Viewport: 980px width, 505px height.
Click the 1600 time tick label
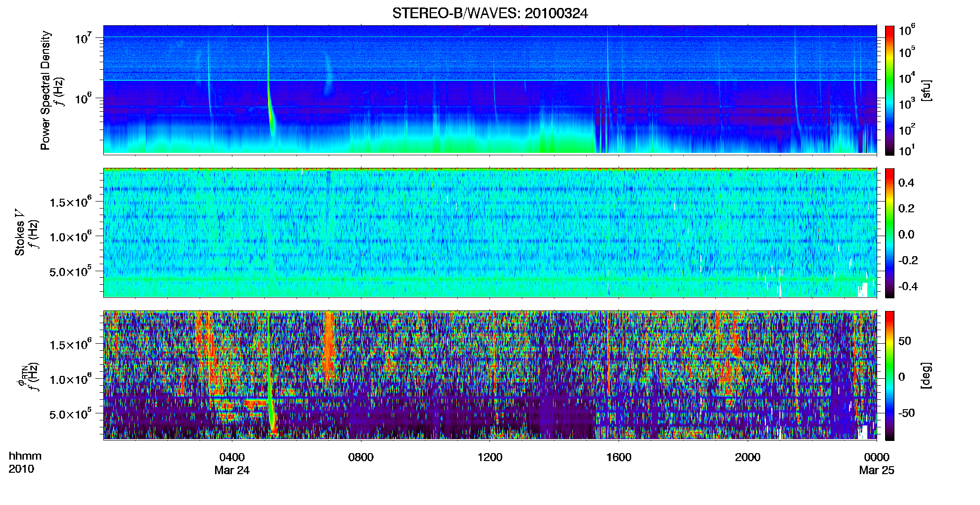coord(619,457)
